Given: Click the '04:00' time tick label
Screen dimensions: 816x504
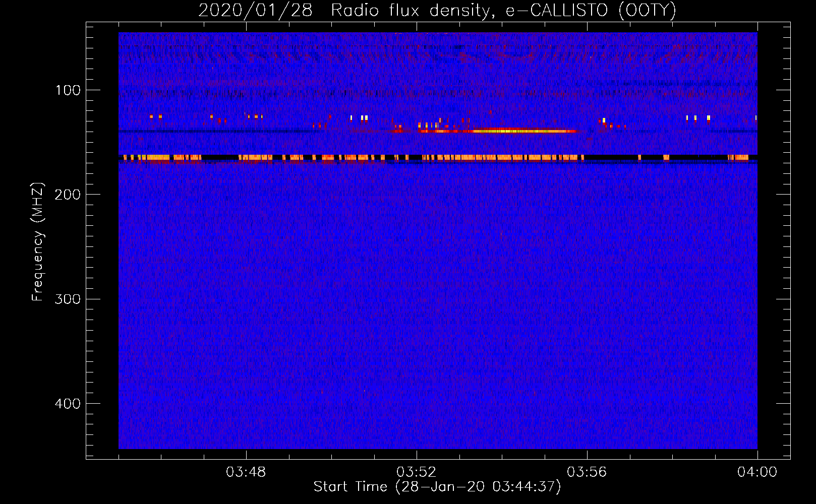Looking at the screenshot, I should (757, 472).
